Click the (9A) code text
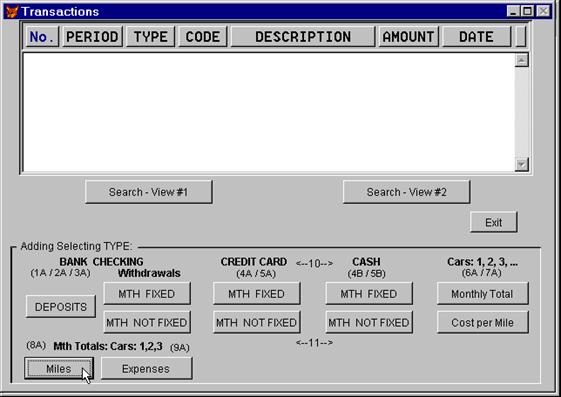Screen dimensions: 561x397 (x=180, y=347)
